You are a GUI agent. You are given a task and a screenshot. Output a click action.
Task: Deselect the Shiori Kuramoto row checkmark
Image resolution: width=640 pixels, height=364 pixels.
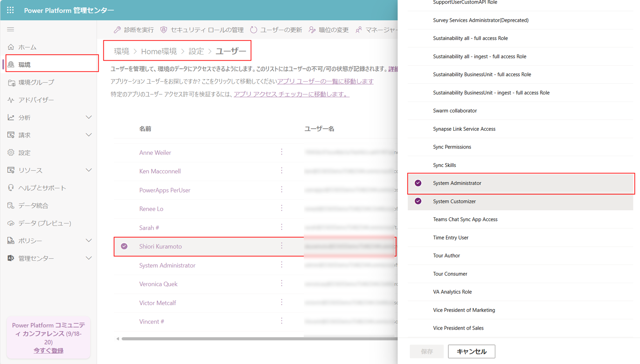tap(124, 246)
